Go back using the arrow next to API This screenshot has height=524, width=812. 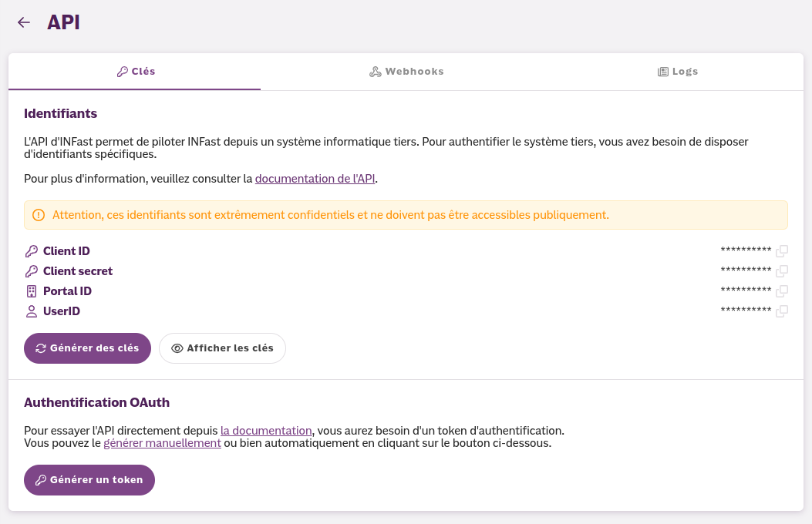point(24,22)
